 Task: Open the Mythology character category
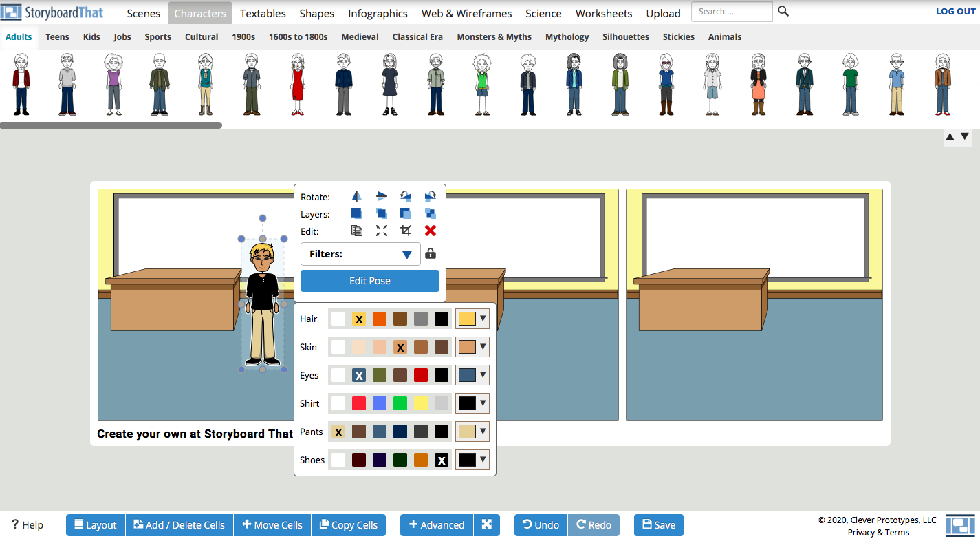[567, 37]
